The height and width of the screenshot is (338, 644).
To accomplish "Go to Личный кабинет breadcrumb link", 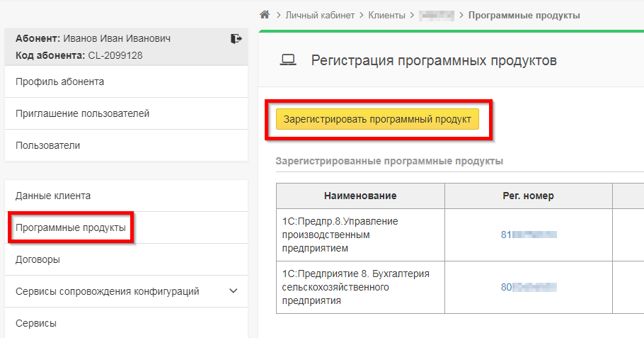I will point(320,15).
